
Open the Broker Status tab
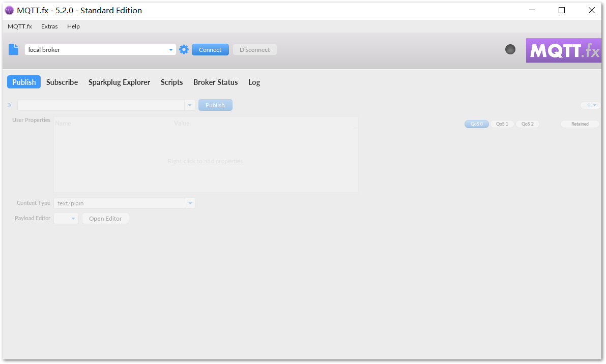(216, 82)
